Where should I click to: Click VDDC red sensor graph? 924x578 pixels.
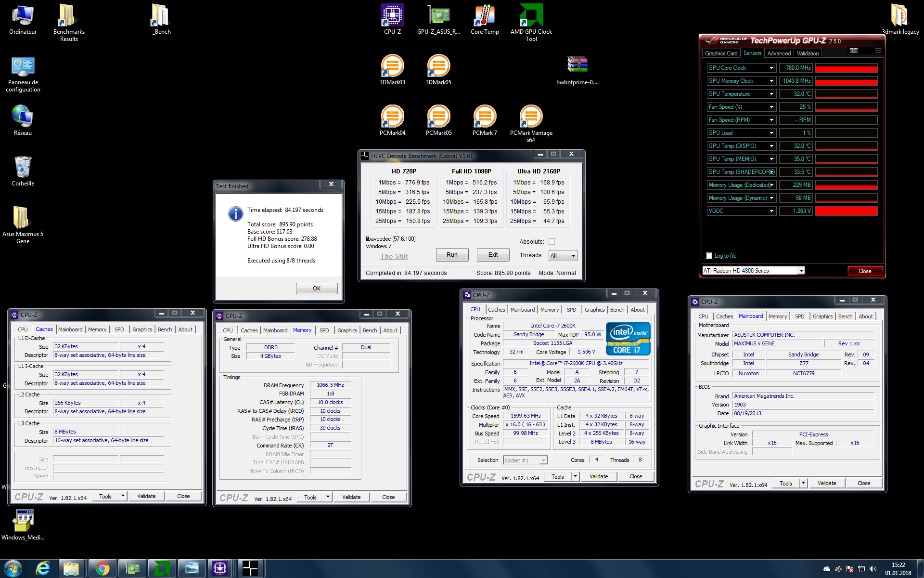pos(846,211)
